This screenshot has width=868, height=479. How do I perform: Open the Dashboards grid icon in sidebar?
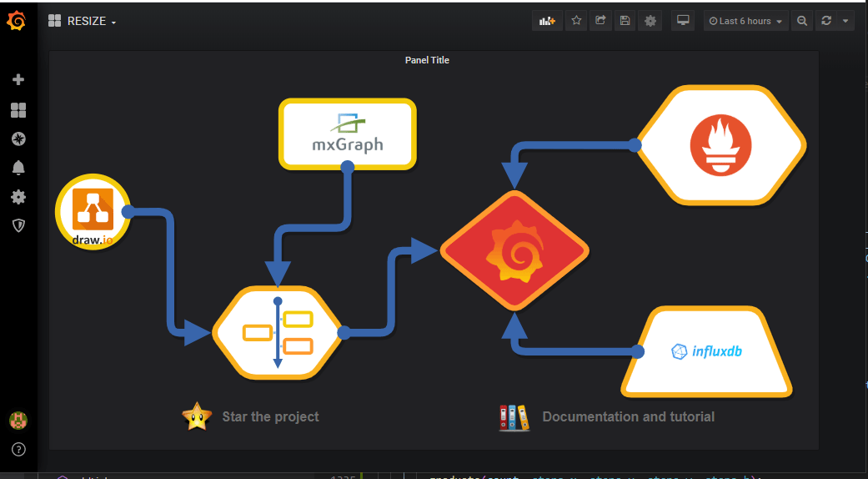tap(18, 110)
